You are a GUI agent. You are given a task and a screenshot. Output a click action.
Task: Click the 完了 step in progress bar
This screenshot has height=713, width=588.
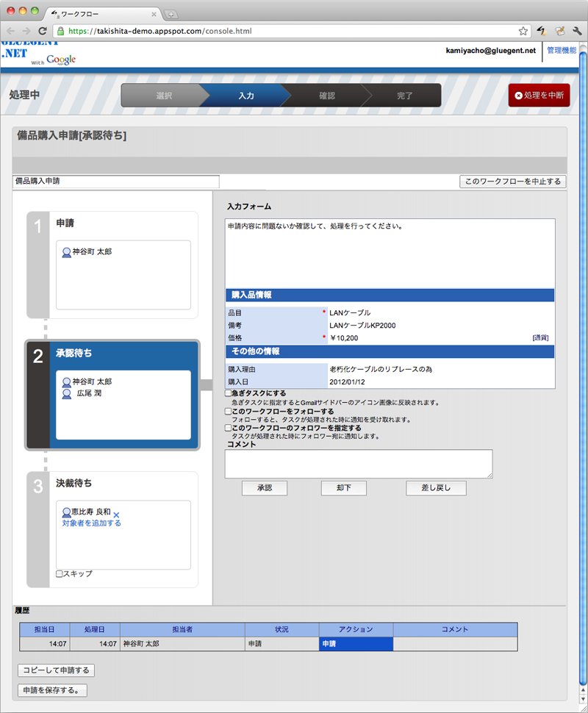point(404,96)
